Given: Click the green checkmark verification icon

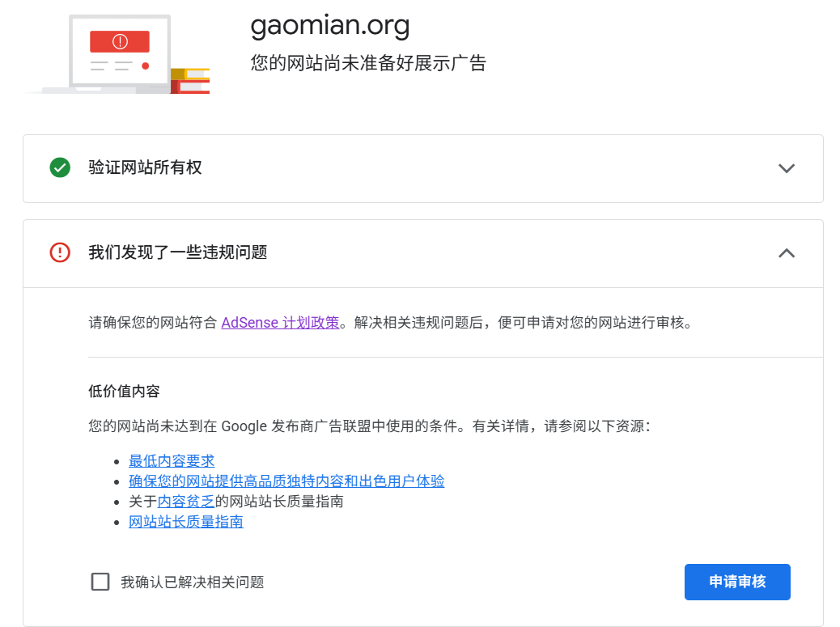Looking at the screenshot, I should click(60, 168).
